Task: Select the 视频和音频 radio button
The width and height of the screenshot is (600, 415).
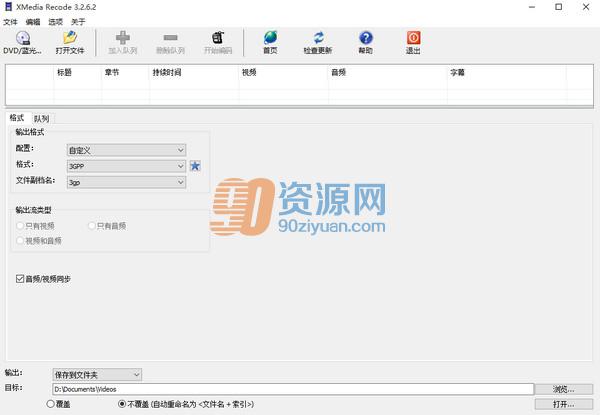Action: pos(20,241)
